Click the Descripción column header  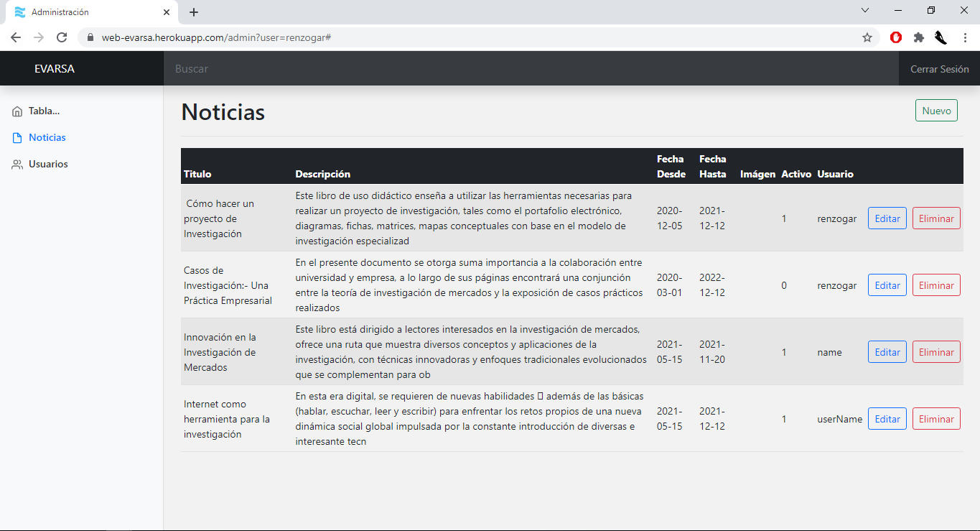(323, 174)
